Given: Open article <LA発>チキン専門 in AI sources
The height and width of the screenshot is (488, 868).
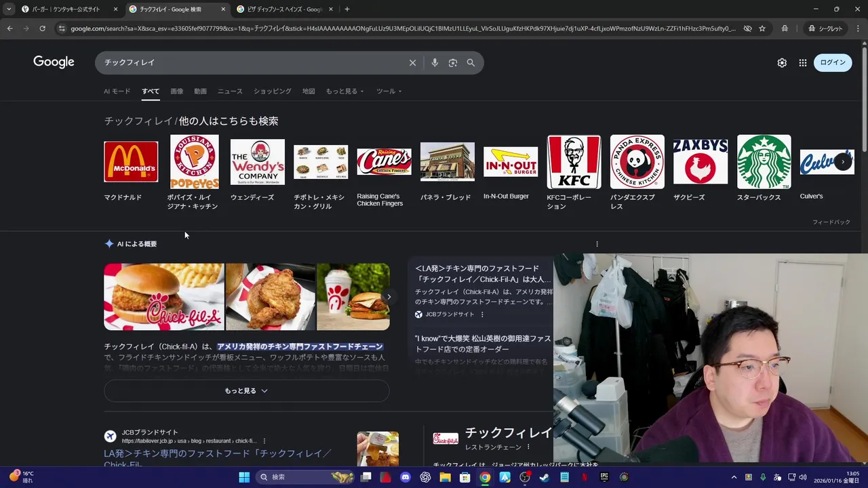Looking at the screenshot, I should [484, 274].
